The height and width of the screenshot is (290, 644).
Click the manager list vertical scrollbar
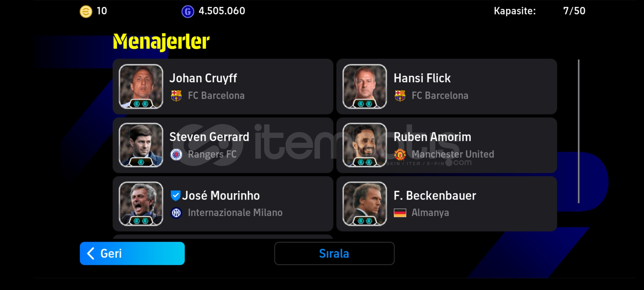pos(579,131)
